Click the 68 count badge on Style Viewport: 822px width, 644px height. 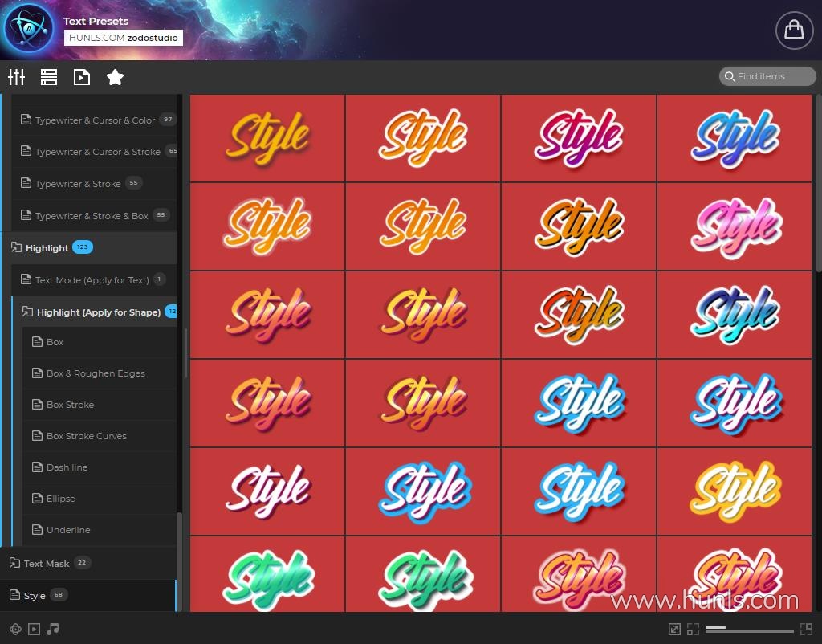pyautogui.click(x=58, y=595)
